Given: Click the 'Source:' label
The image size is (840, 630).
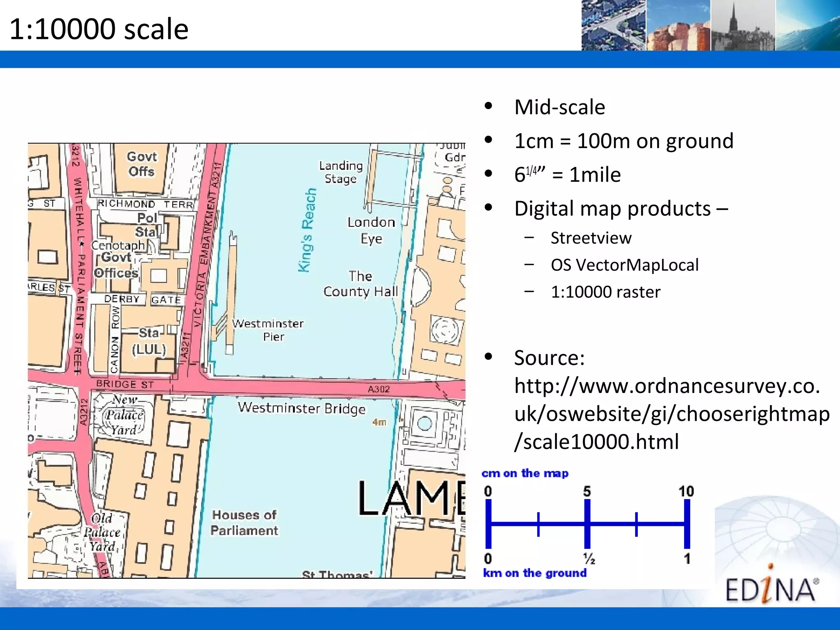Looking at the screenshot, I should 550,358.
